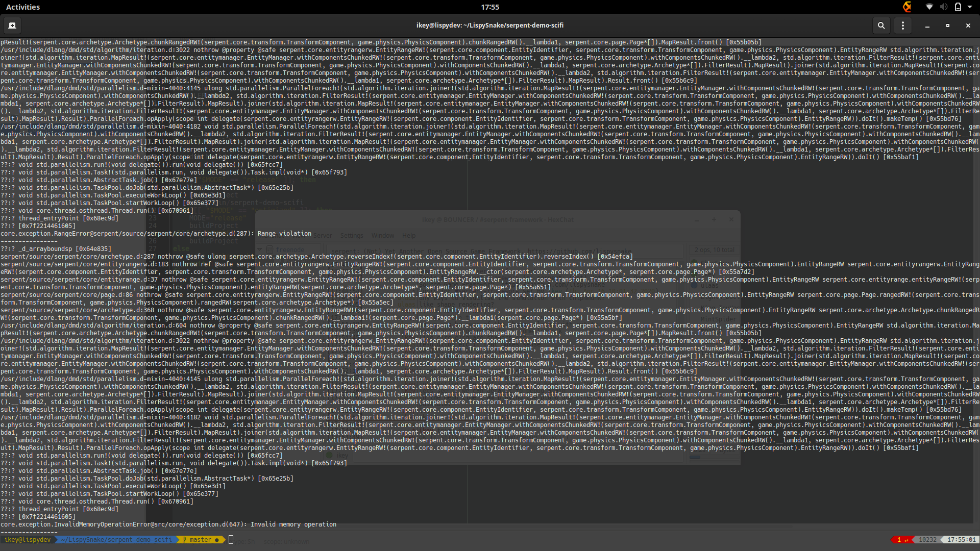
Task: Click the HexChat window title behind the terminal
Action: [x=498, y=220]
